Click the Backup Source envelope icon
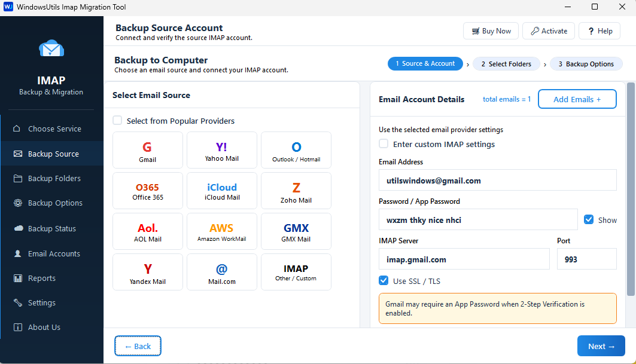This screenshot has width=636, height=364. tap(18, 154)
